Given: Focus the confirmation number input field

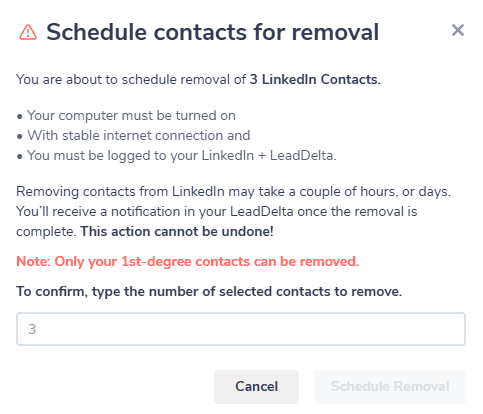Looking at the screenshot, I should [x=241, y=329].
